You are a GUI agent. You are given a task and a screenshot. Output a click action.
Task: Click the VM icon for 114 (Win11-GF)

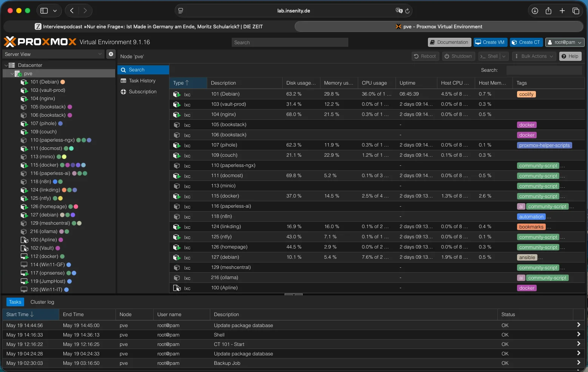click(x=24, y=265)
